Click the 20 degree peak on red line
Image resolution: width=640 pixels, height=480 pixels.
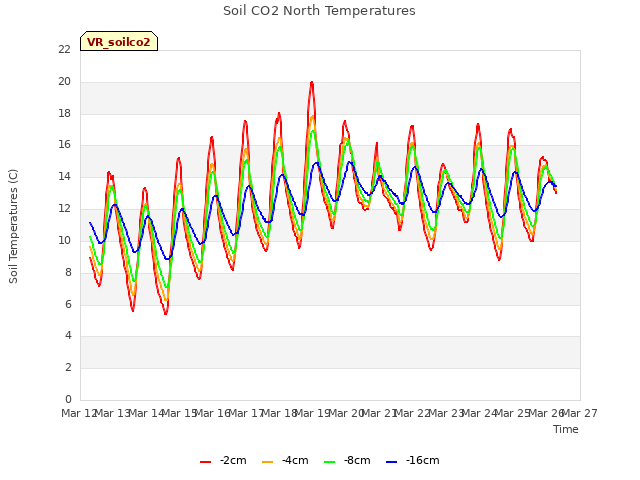point(312,83)
